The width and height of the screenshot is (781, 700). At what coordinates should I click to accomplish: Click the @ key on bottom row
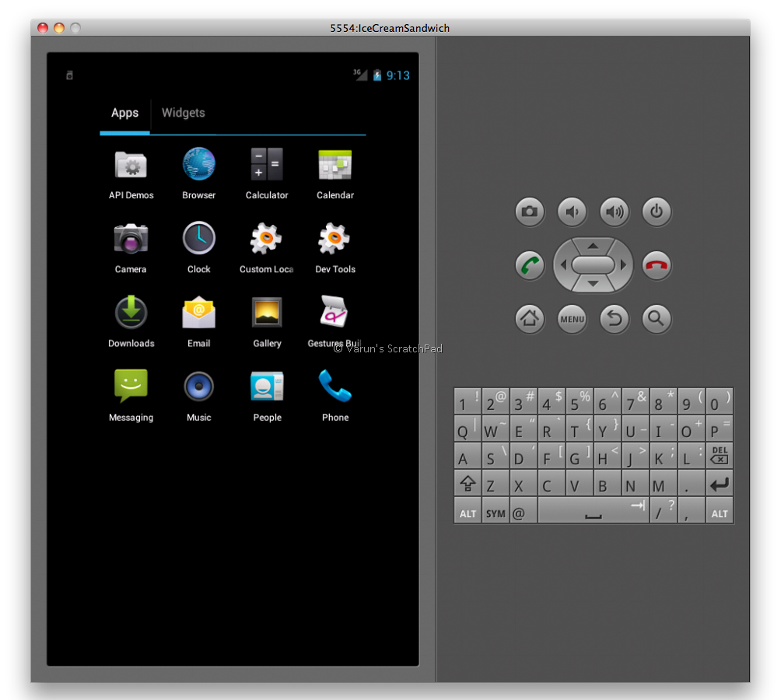coord(524,510)
